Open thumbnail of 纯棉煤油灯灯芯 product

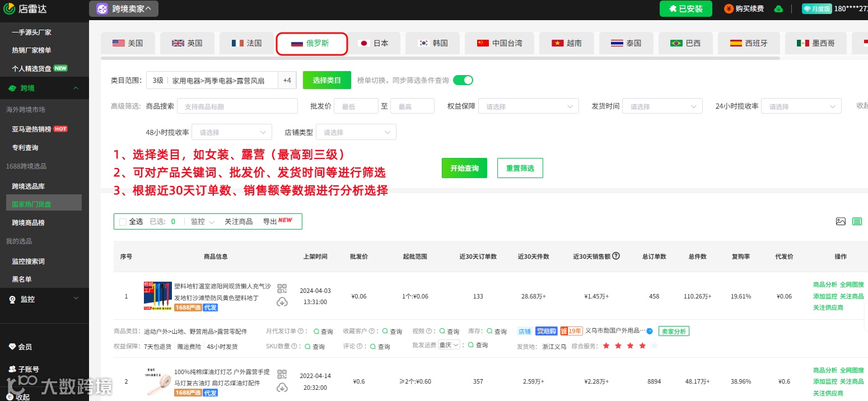coord(158,381)
